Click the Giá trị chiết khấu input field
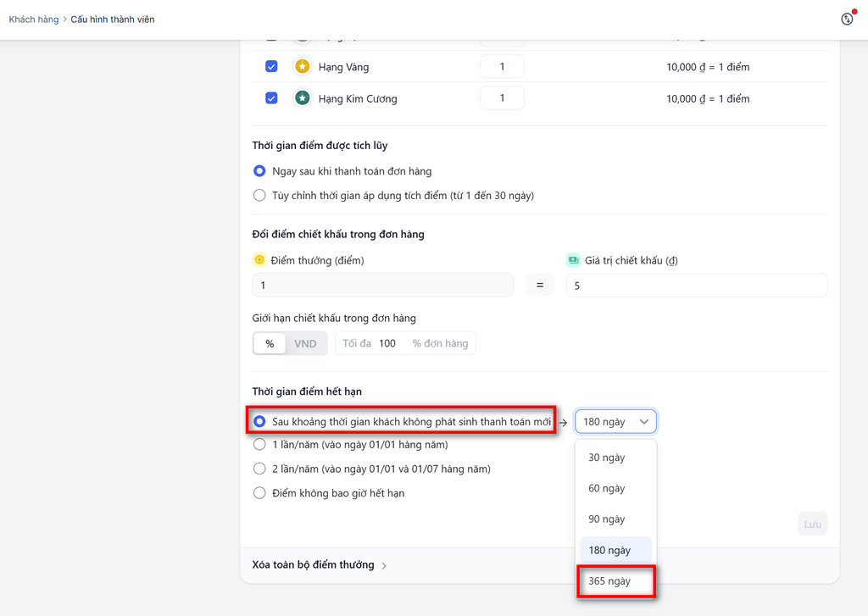Screen dimensions: 868x616 point(697,286)
